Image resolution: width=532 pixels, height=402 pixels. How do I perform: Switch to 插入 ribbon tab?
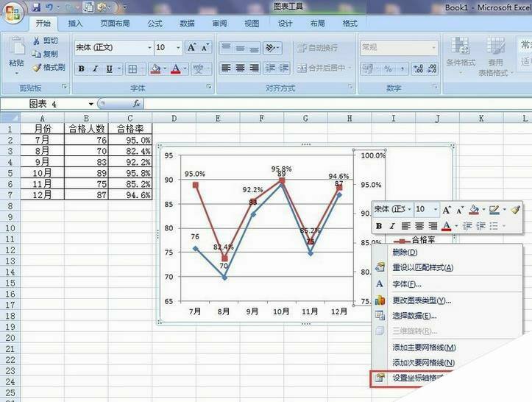click(75, 24)
